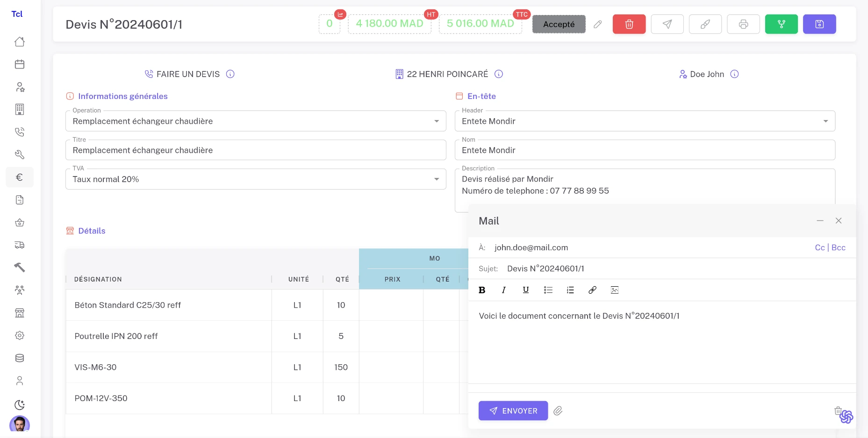Open the Header 'Entete Mondir' dropdown
This screenshot has height=438, width=868.
pos(825,121)
